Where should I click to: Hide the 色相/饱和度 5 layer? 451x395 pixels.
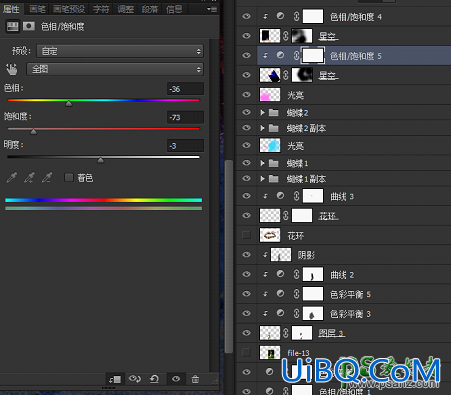pos(246,55)
